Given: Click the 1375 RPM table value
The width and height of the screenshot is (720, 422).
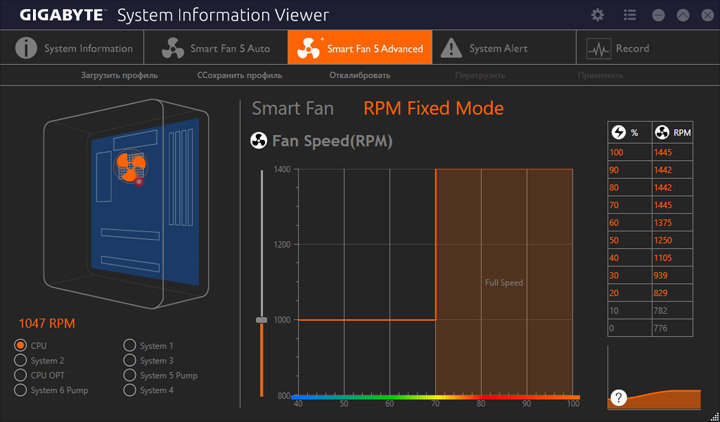Looking at the screenshot, I should [672, 223].
